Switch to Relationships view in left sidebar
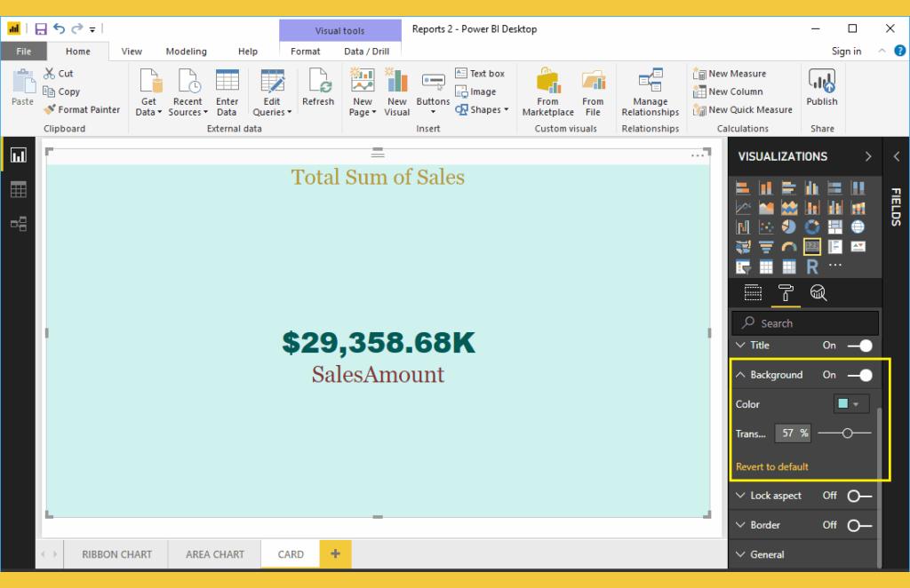 [18, 224]
